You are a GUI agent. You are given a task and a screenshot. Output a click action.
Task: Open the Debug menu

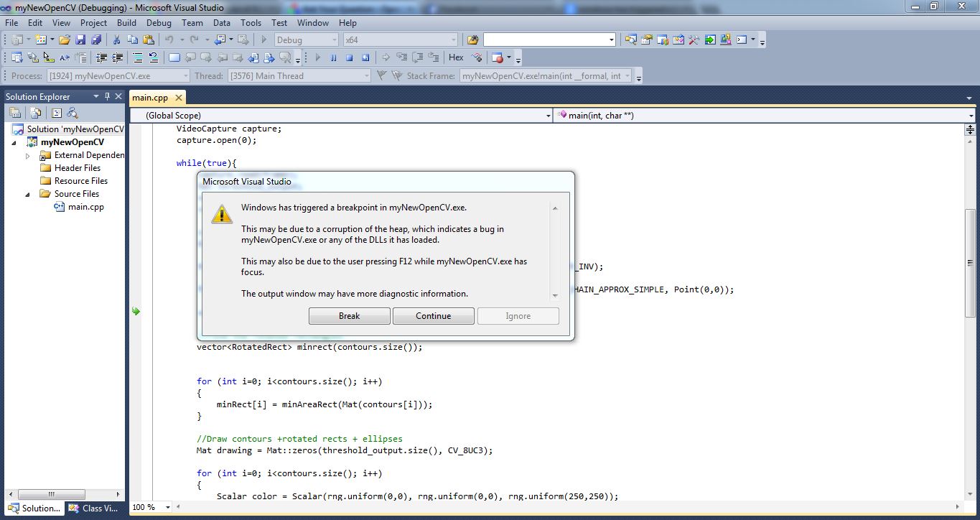(159, 23)
